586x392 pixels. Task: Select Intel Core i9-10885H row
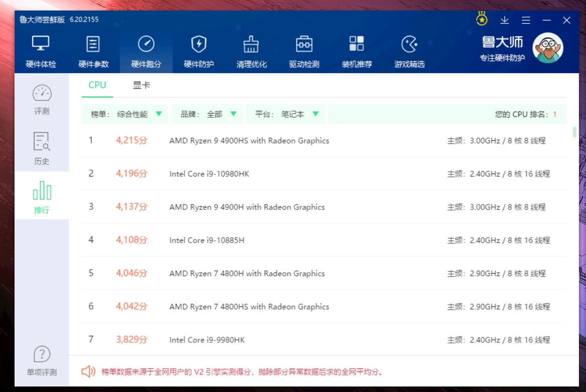324,240
